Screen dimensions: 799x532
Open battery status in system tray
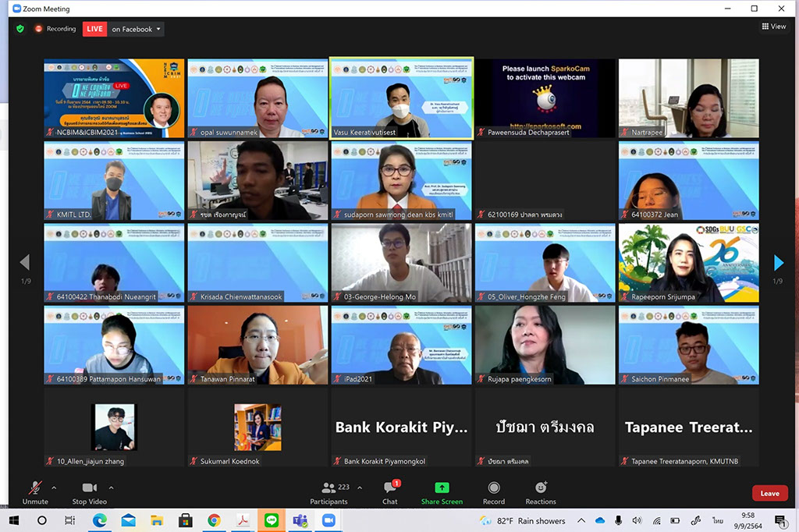675,521
